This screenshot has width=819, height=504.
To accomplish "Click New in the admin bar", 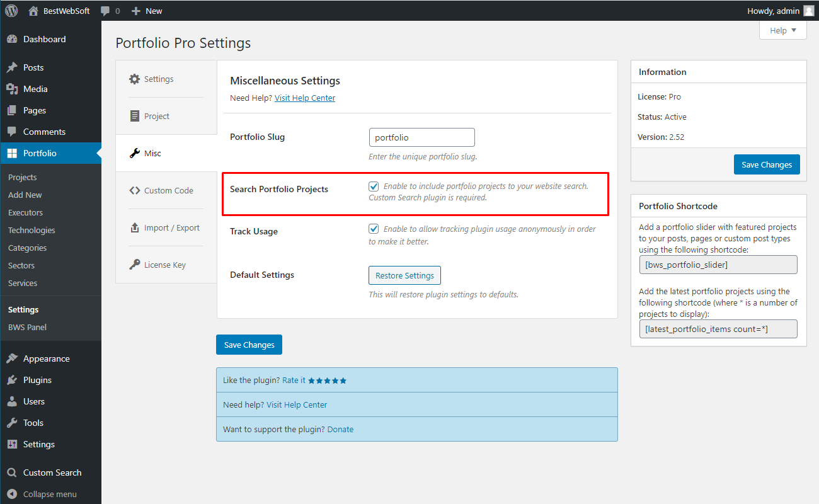I will 154,11.
